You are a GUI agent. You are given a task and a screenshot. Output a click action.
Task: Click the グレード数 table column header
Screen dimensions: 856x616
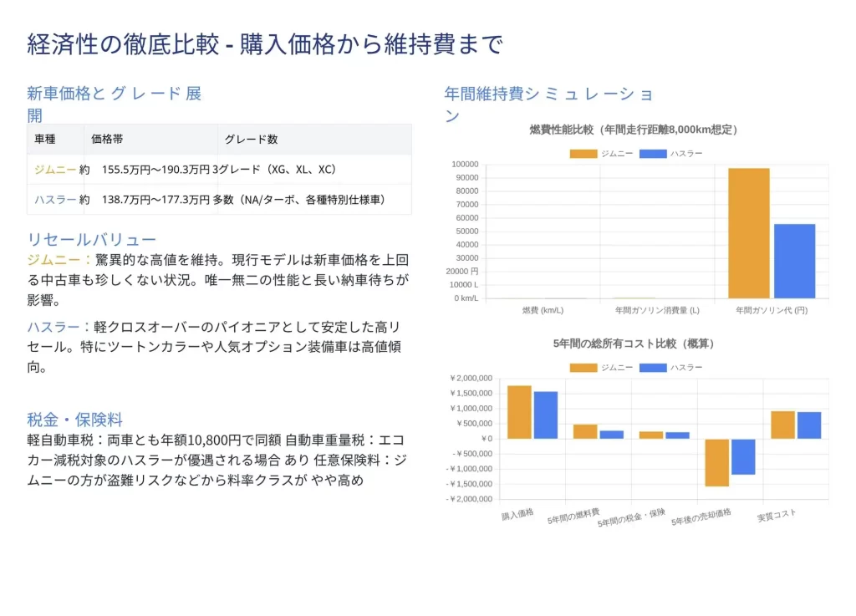pyautogui.click(x=251, y=139)
